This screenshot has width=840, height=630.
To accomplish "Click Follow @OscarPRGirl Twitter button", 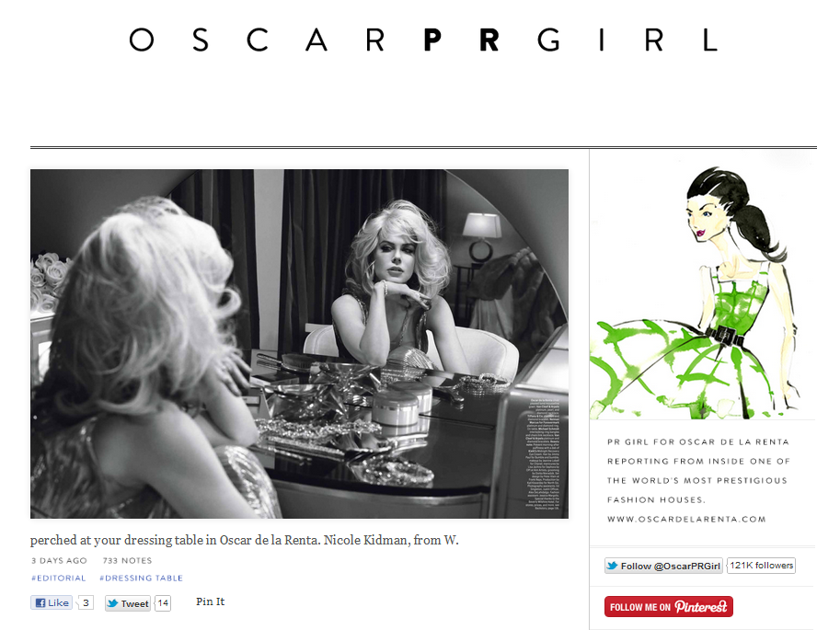I will 663,566.
